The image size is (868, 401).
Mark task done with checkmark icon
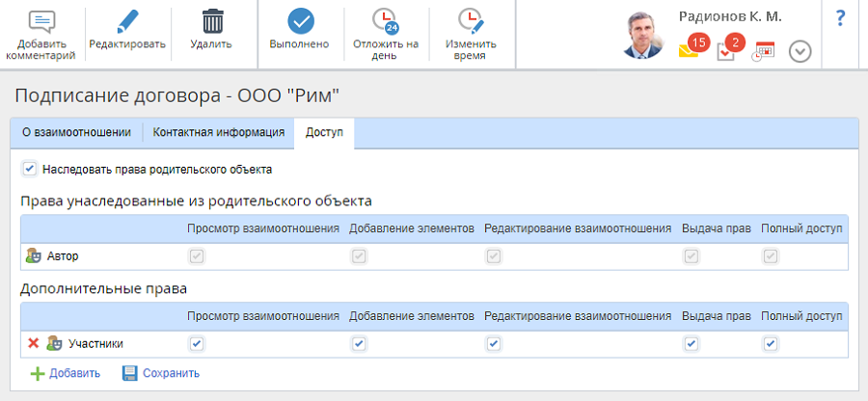pos(300,22)
